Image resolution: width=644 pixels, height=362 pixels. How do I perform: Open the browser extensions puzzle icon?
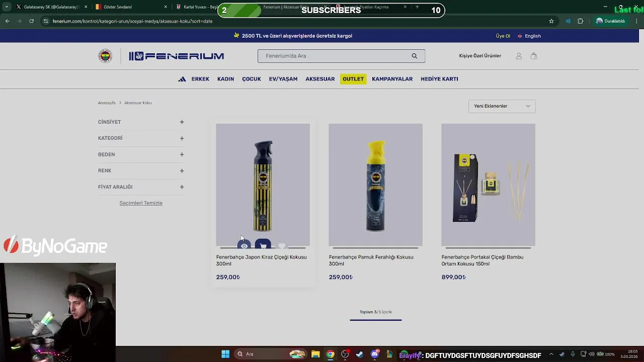point(580,21)
